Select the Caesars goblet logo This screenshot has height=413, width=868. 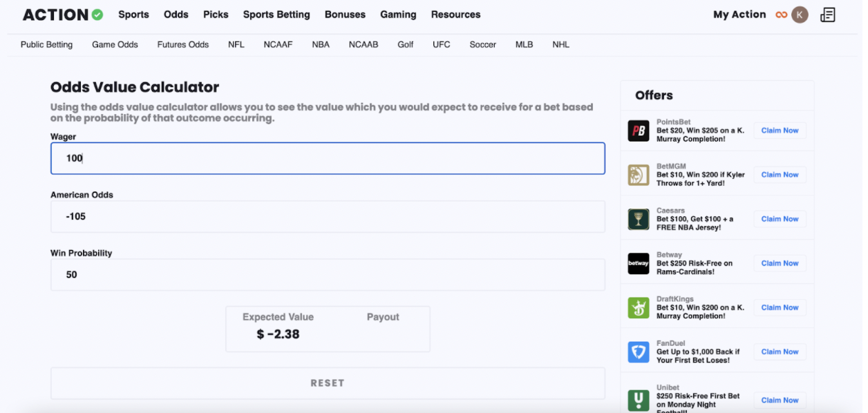639,219
